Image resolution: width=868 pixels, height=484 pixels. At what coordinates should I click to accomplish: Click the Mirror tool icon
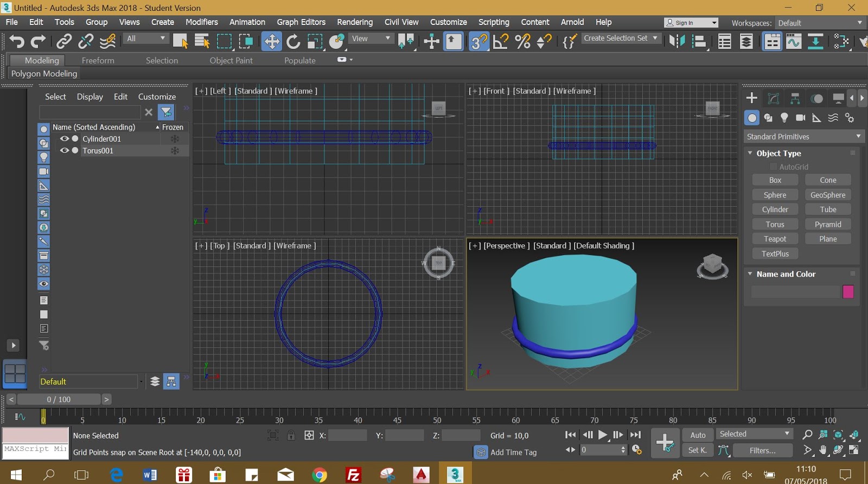coord(676,41)
